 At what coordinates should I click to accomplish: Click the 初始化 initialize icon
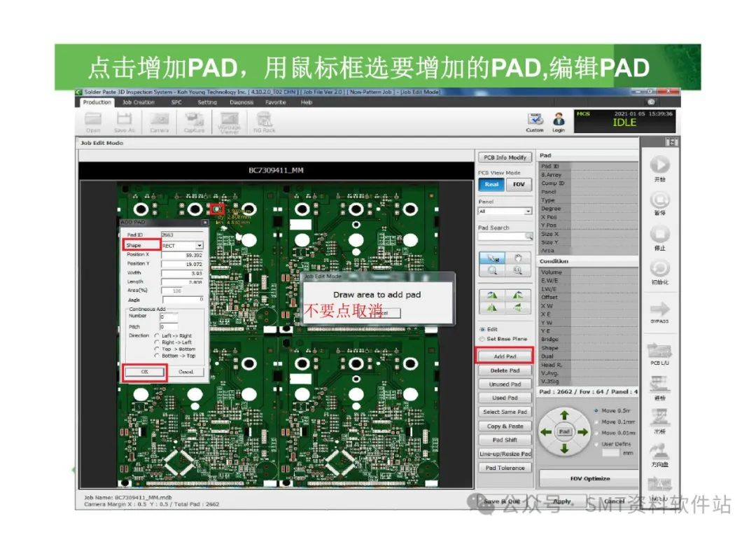point(659,269)
